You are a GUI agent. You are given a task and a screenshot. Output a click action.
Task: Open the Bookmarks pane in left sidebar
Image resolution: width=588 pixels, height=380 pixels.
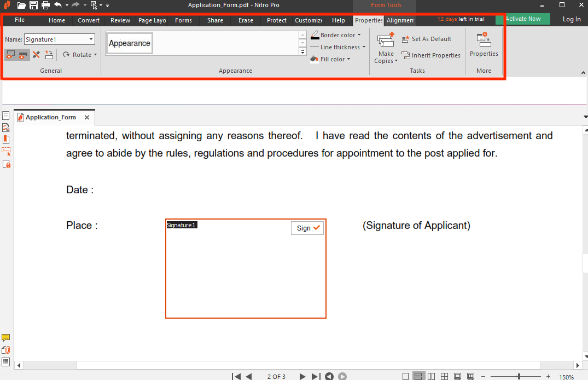[x=6, y=140]
